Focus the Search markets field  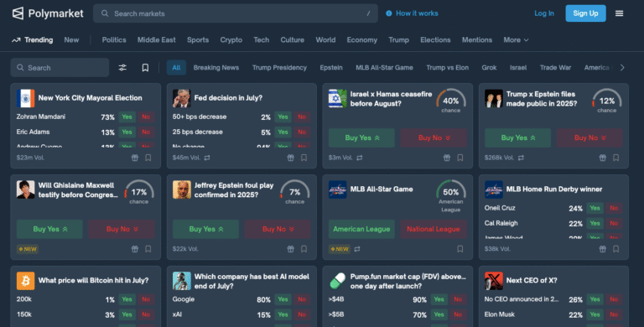[x=236, y=13]
